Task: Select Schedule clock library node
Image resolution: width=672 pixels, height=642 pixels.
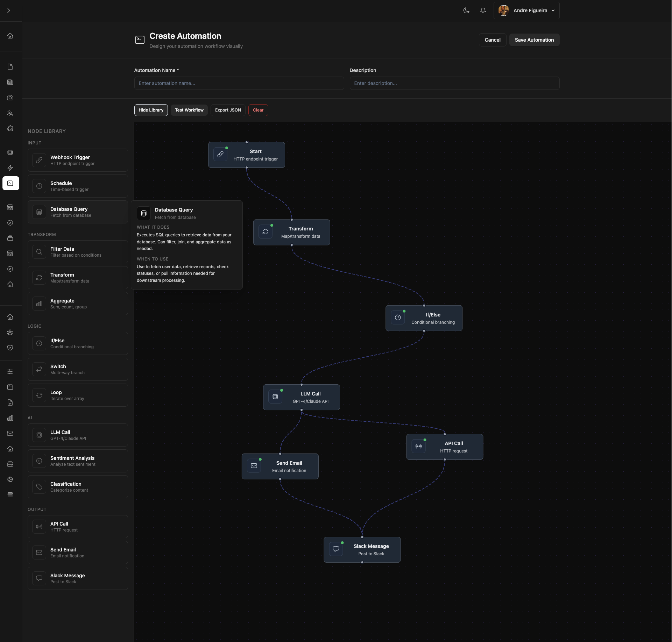Action: tap(78, 186)
